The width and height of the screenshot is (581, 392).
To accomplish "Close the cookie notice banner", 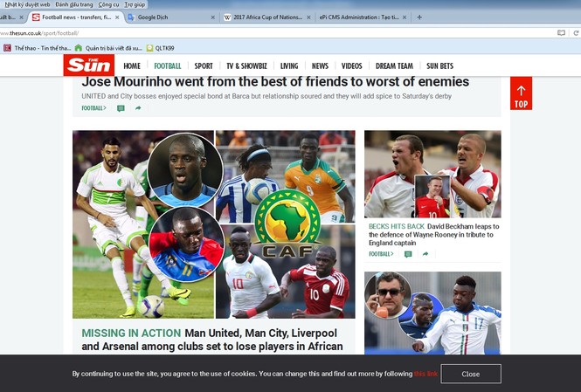I will point(471,374).
